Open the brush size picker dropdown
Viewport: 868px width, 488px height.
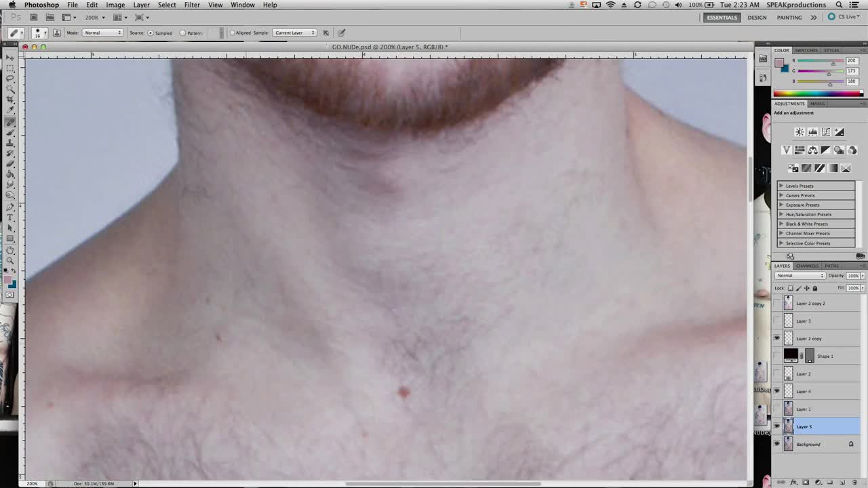(40, 33)
